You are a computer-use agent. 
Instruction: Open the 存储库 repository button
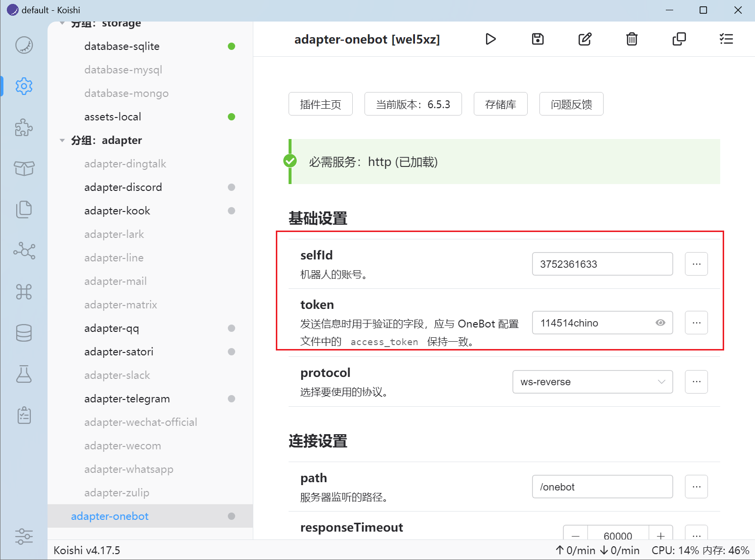501,104
